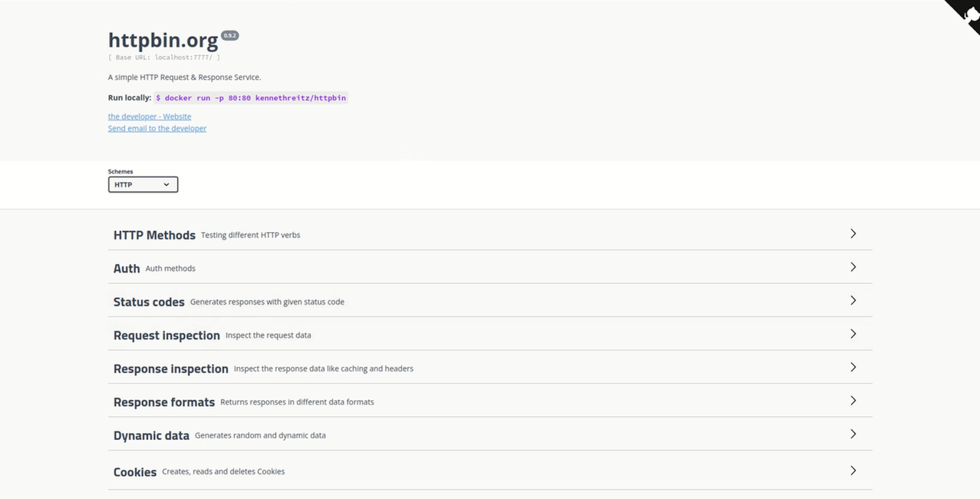This screenshot has width=980, height=499.
Task: Click the Status codes chevron arrow
Action: click(x=853, y=300)
